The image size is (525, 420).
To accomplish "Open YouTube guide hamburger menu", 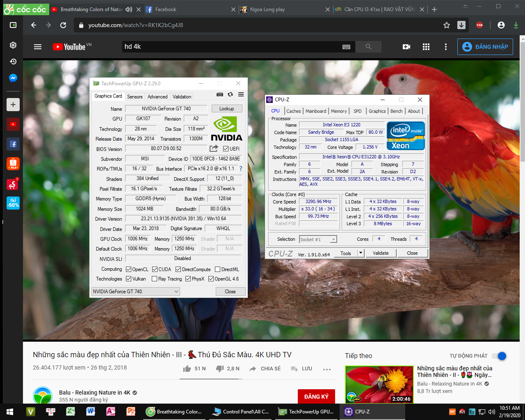I will (38, 47).
